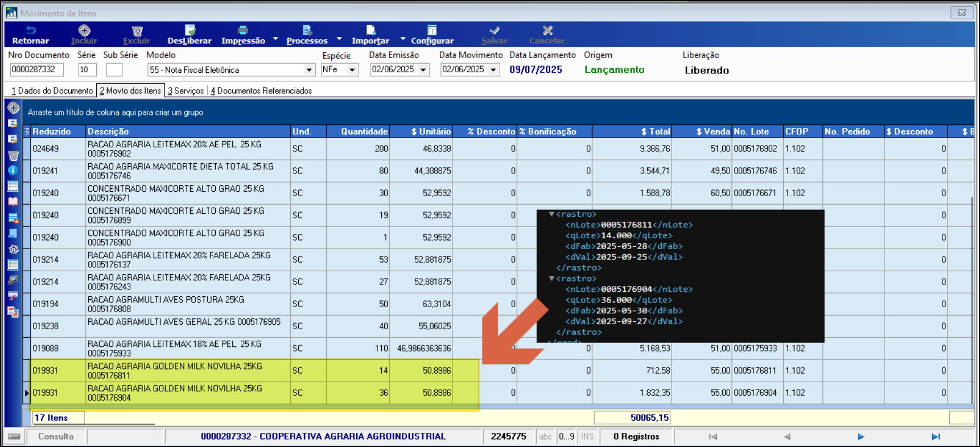980x447 pixels.
Task: Expand the Modelo combo box
Action: [x=309, y=70]
